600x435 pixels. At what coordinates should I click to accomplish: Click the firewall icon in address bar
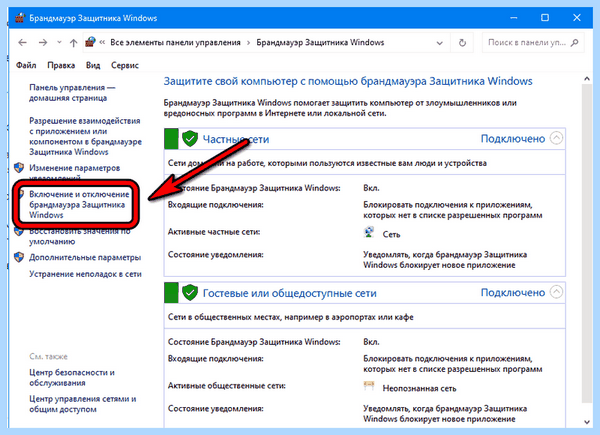pos(90,42)
